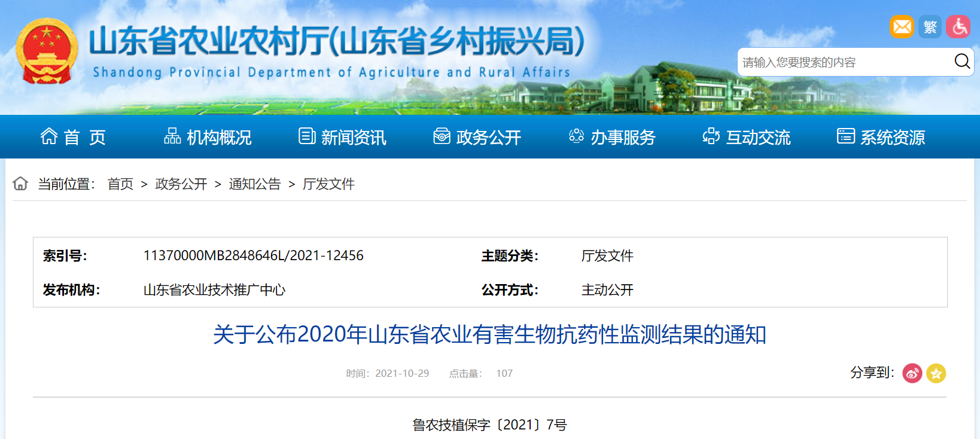Open the 机构概况 navigation menu item

(x=219, y=138)
